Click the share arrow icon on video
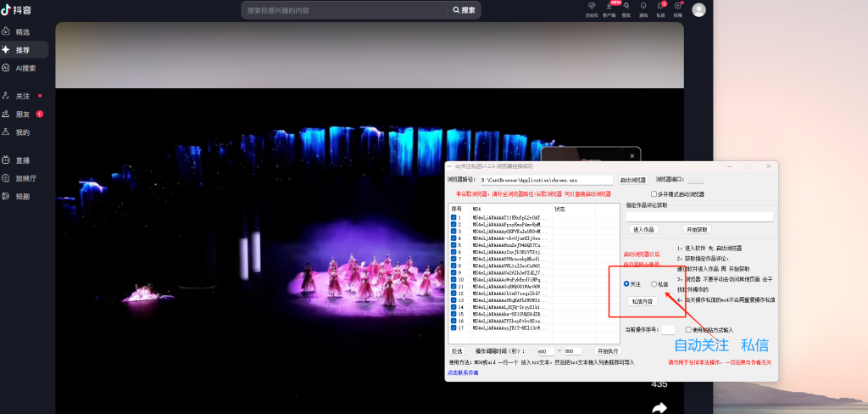Viewport: 868px width, 414px height. click(x=659, y=407)
